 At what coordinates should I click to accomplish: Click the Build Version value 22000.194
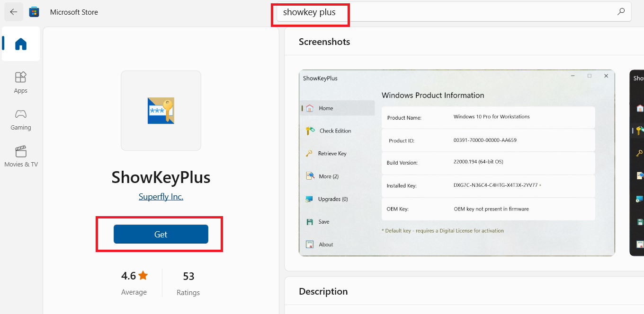478,162
